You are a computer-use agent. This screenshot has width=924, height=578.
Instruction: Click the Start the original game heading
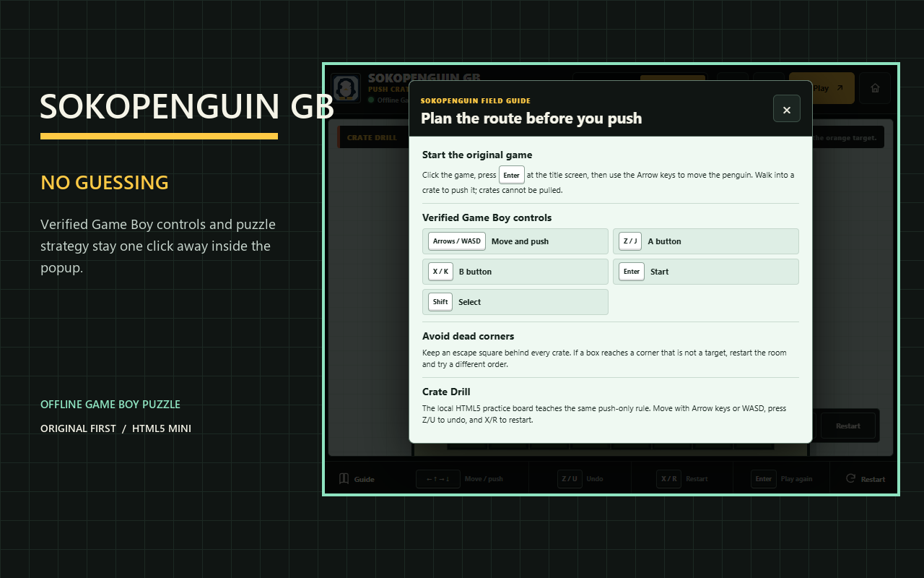point(477,155)
